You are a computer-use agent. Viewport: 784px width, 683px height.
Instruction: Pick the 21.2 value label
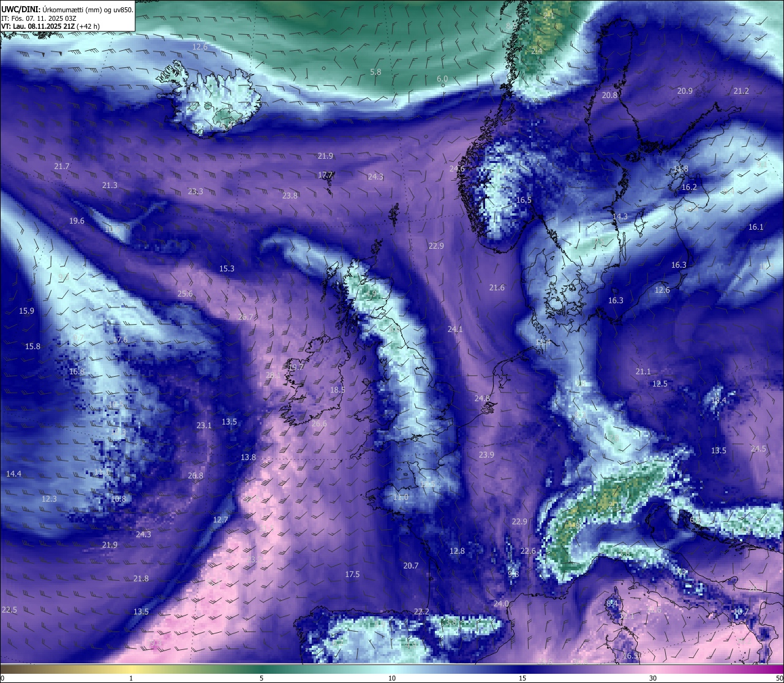(741, 91)
